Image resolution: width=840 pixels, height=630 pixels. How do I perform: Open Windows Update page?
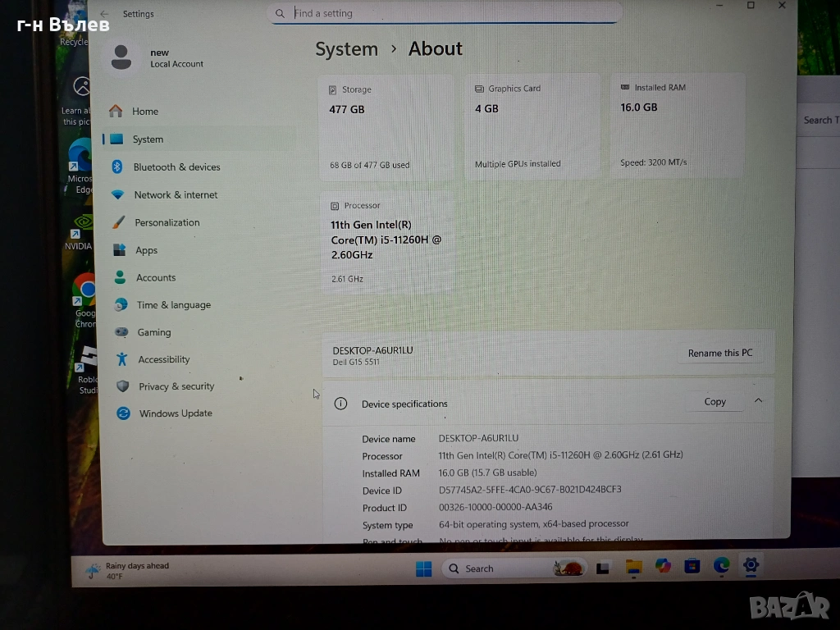[175, 413]
